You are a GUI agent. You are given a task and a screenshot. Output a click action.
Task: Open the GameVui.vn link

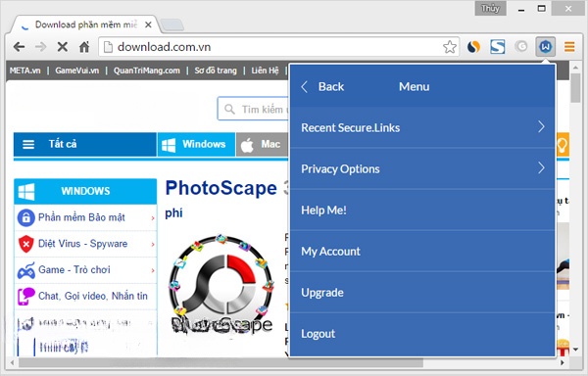[x=76, y=70]
